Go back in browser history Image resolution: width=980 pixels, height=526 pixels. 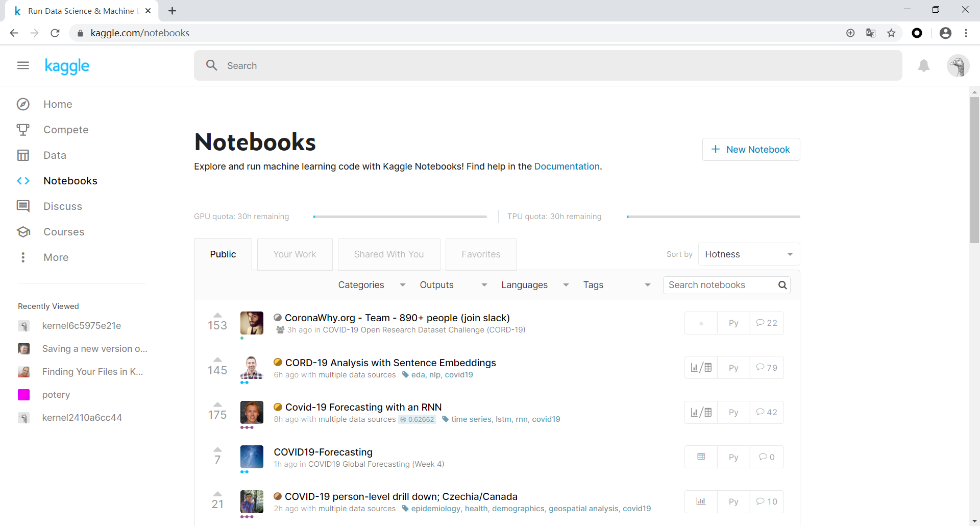pos(14,33)
